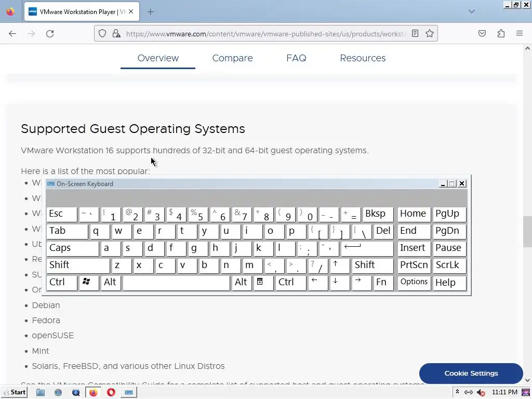Click the Del key on keyboard
The width and height of the screenshot is (532, 399).
click(x=383, y=231)
